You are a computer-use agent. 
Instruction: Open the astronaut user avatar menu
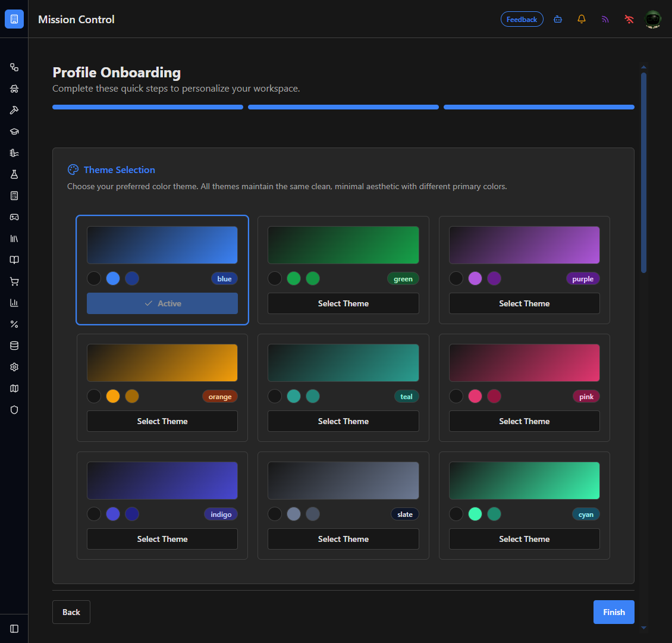point(653,19)
